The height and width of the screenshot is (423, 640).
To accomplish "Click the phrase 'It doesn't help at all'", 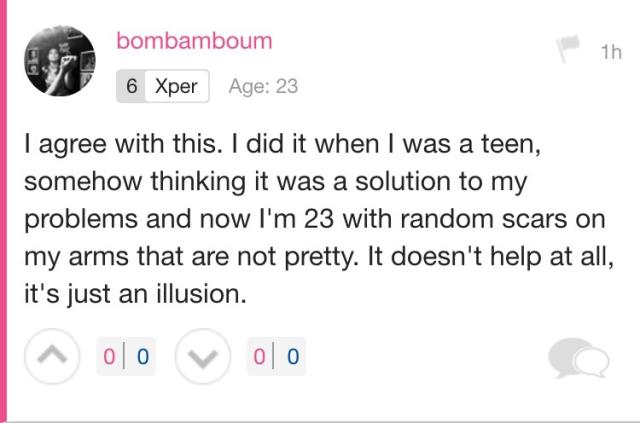I will 489,257.
